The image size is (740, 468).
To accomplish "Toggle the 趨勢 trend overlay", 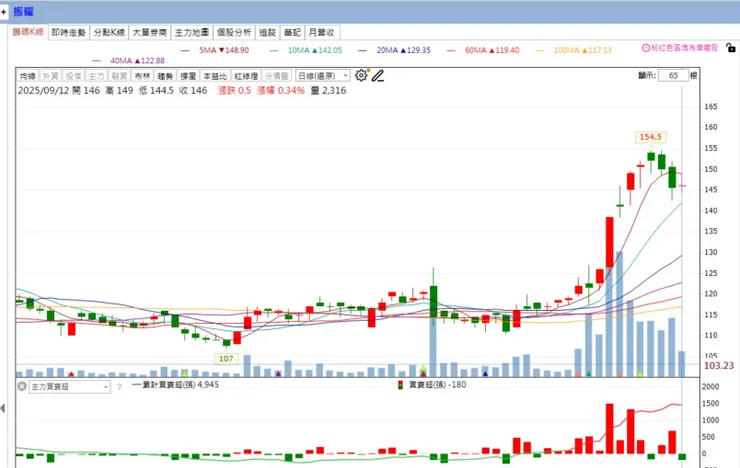I will tap(165, 76).
